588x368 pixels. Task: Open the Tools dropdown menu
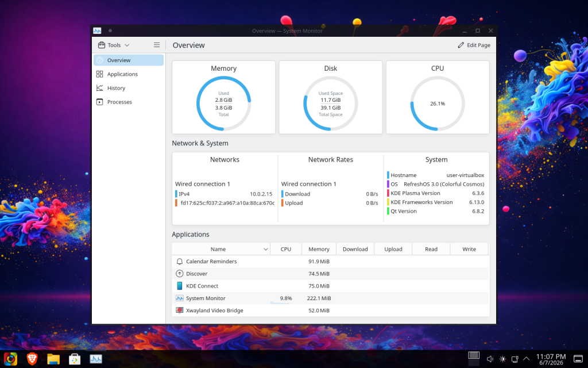tap(114, 45)
